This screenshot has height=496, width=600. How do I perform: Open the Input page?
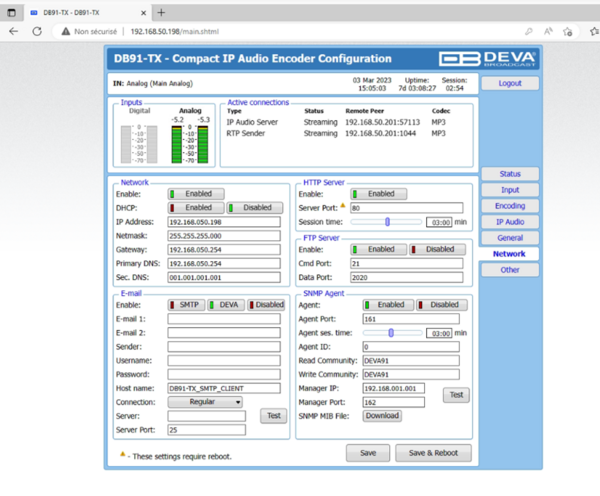tap(510, 190)
